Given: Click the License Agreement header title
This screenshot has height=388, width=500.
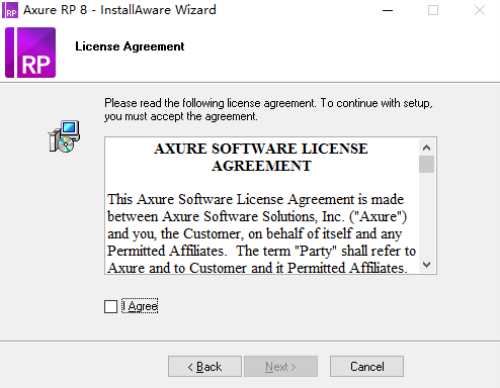Looking at the screenshot, I should [130, 46].
